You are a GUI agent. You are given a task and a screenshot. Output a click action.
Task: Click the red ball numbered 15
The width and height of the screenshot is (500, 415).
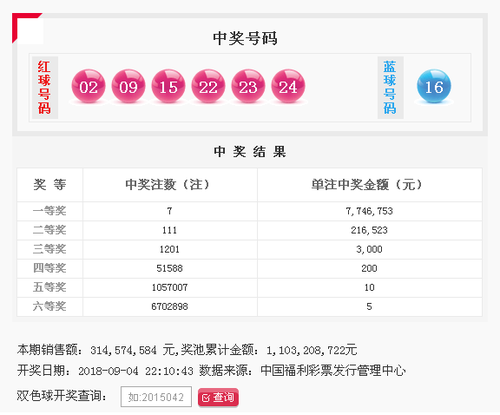168,86
